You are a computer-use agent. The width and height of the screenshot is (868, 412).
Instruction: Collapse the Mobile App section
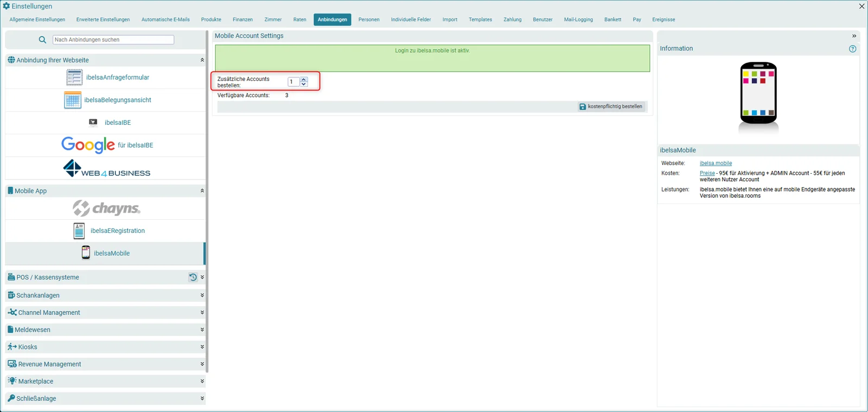tap(202, 191)
